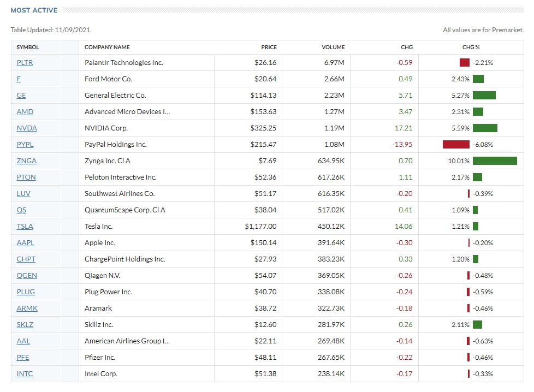Click the Table Updated 11/09/2021 text
The image size is (534, 392).
(51, 30)
